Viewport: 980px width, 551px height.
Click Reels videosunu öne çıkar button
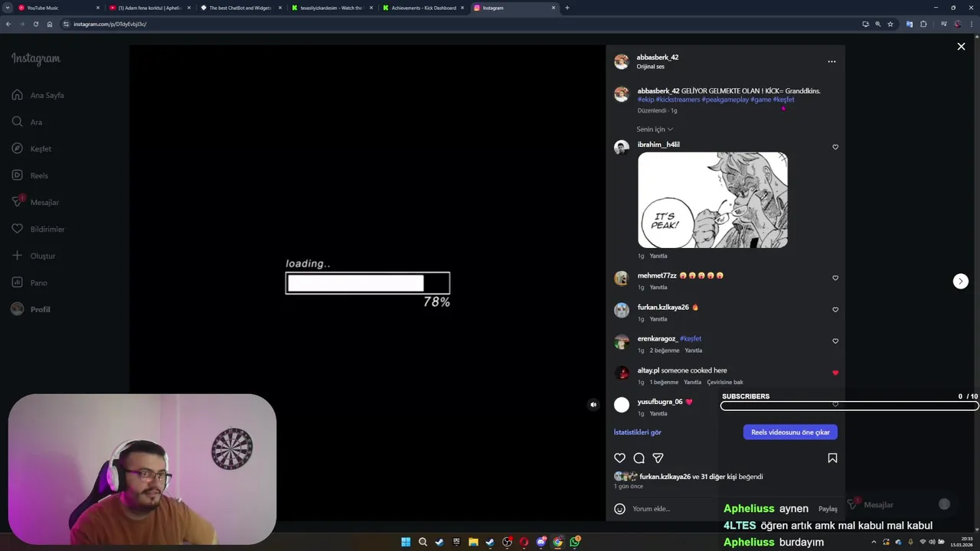790,432
